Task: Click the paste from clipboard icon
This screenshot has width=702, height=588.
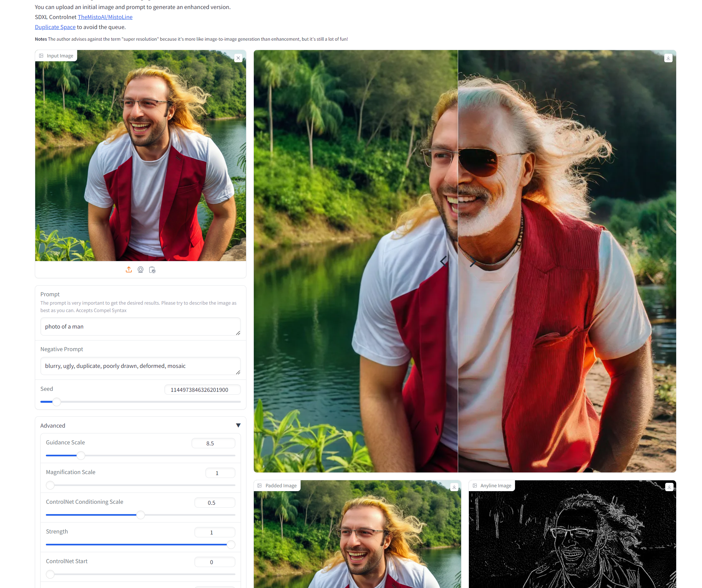Action: click(152, 269)
